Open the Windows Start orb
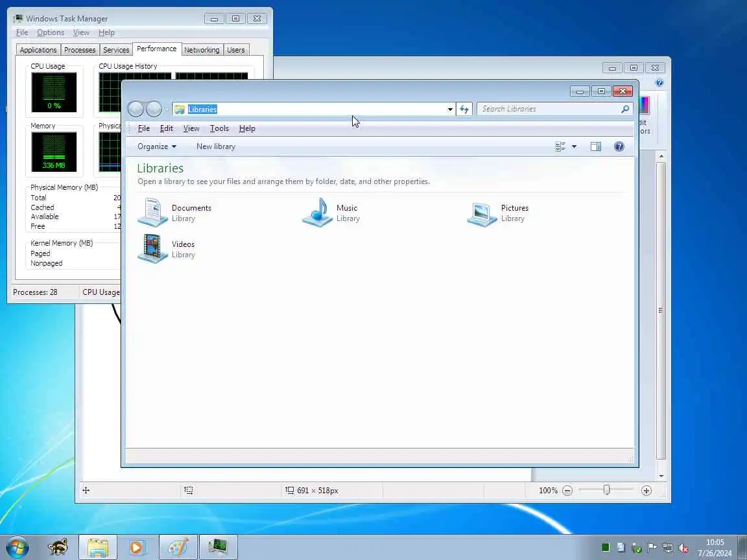Viewport: 747px width, 560px height. coord(17,547)
